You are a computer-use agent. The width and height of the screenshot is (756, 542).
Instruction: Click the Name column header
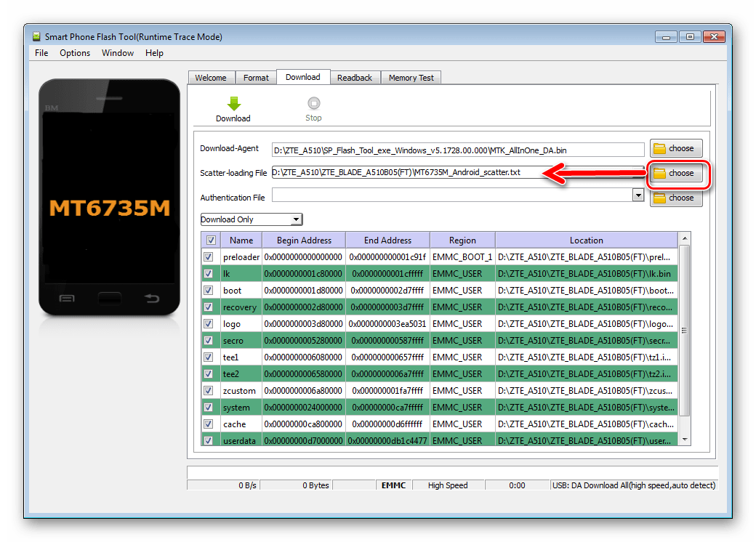pos(241,240)
